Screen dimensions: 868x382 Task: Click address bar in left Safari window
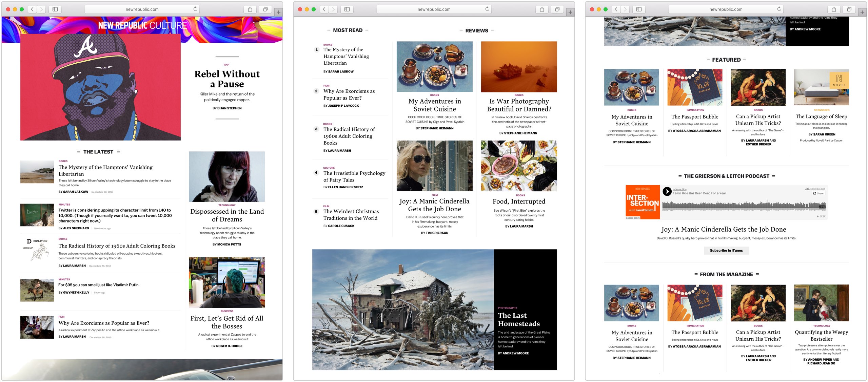[142, 9]
